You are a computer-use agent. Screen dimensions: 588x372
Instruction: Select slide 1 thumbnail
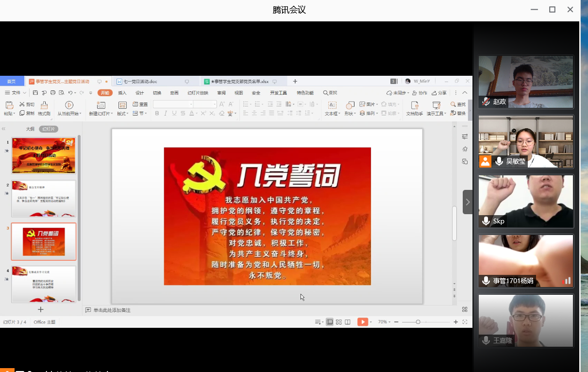pyautogui.click(x=44, y=155)
